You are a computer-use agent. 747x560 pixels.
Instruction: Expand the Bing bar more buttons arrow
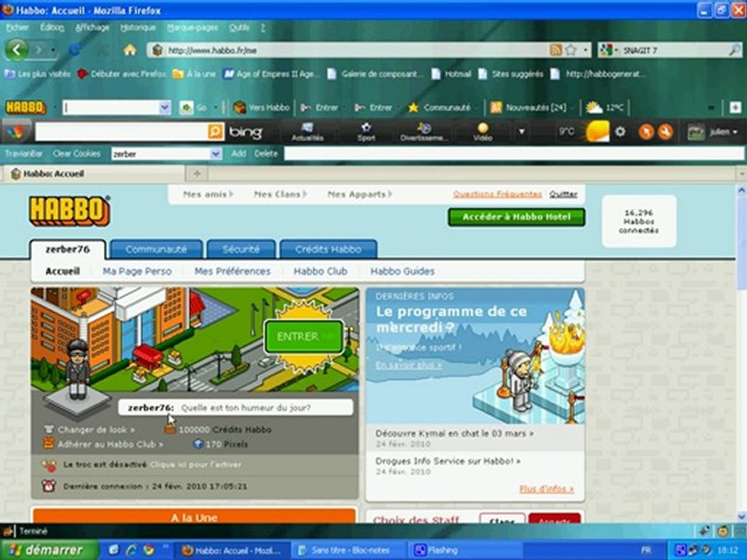click(x=521, y=131)
